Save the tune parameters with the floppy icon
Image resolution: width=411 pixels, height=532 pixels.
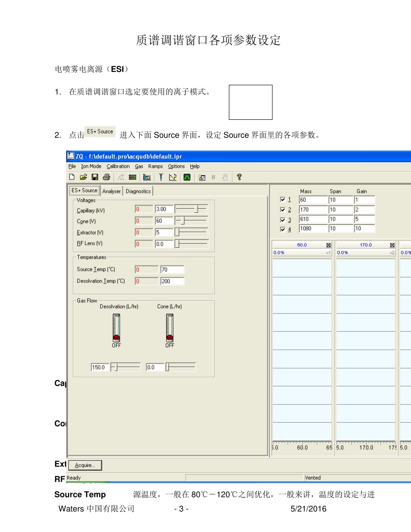coord(95,177)
